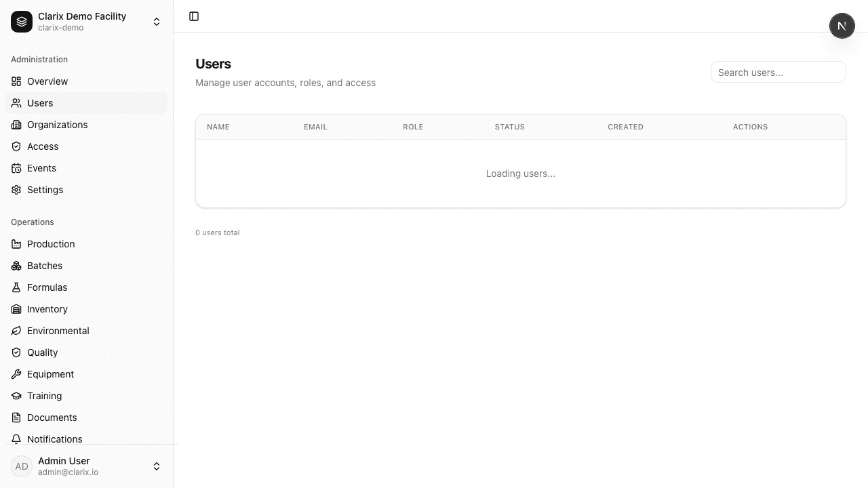Click the '0 users total' text

[x=218, y=232]
